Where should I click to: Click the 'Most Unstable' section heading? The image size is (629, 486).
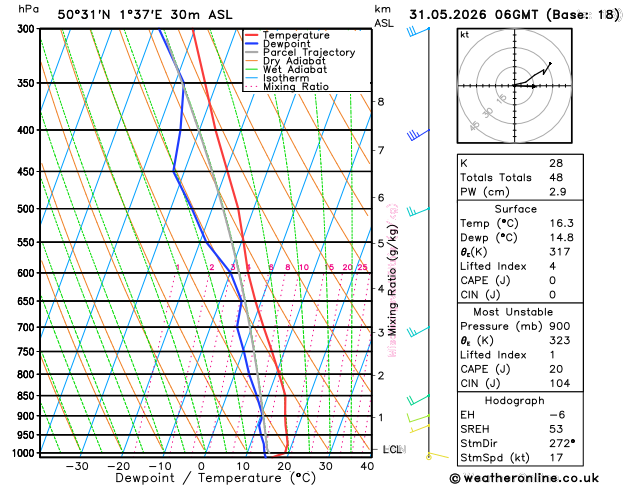513,312
